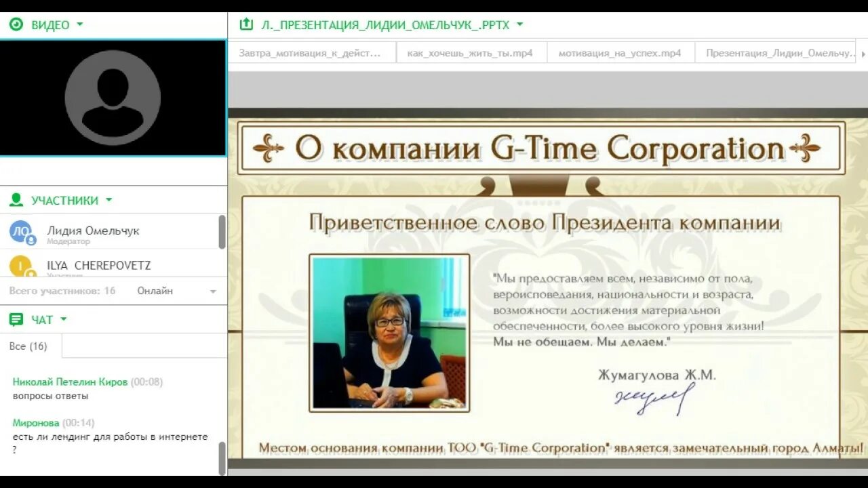
Task: Click sender name Миронова in chat
Action: 36,423
